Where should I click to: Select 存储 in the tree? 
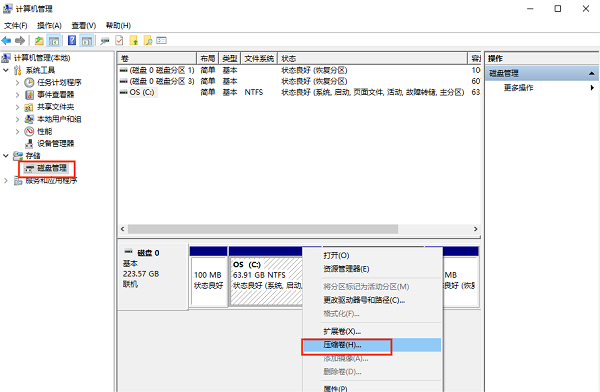33,155
